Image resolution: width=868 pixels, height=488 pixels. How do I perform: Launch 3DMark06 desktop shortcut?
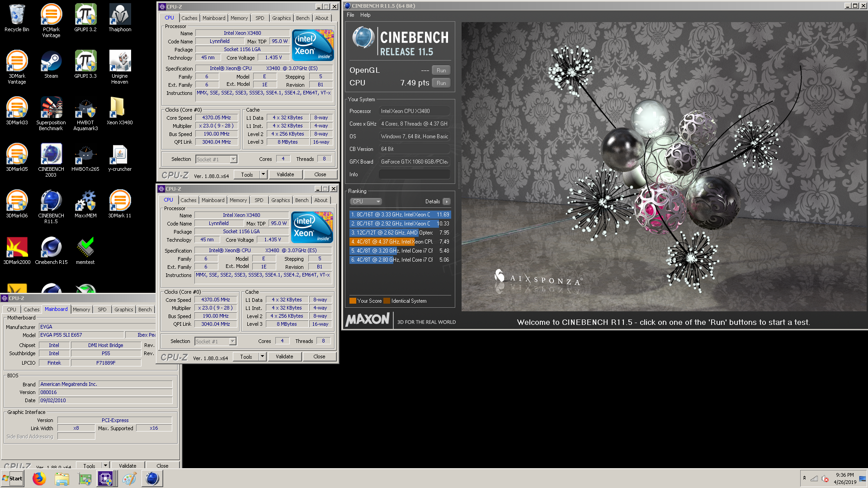pyautogui.click(x=17, y=204)
